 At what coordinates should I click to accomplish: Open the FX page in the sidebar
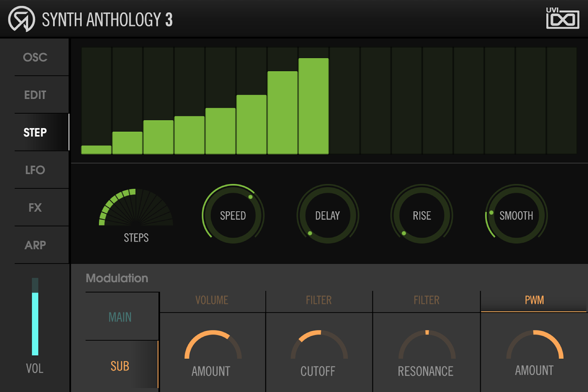[x=35, y=207]
